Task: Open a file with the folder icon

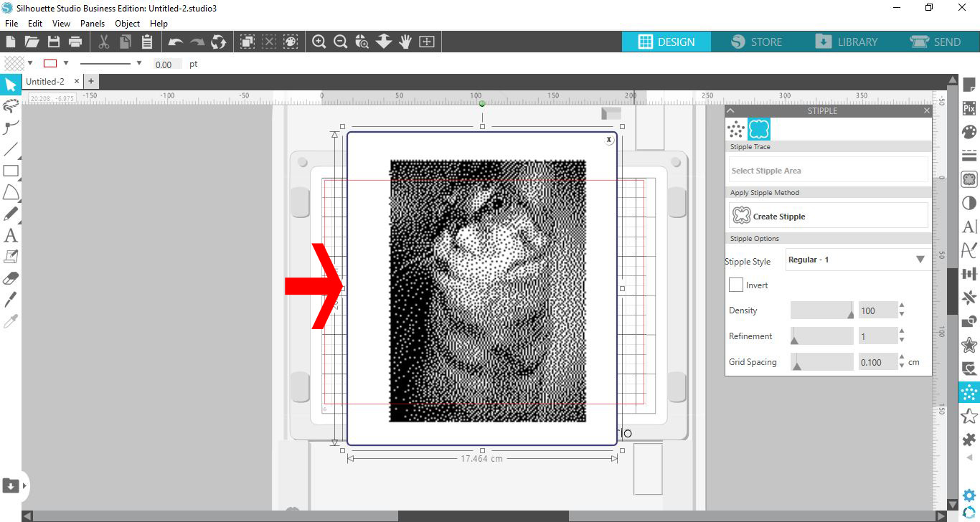Action: 32,42
